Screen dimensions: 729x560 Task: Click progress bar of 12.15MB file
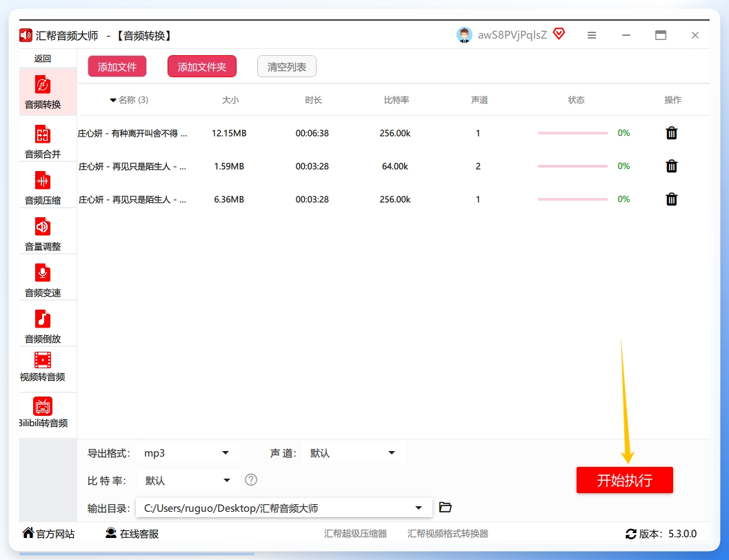point(572,133)
